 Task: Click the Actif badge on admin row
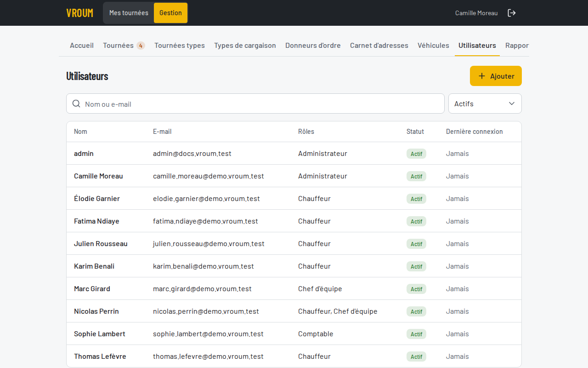coord(416,154)
